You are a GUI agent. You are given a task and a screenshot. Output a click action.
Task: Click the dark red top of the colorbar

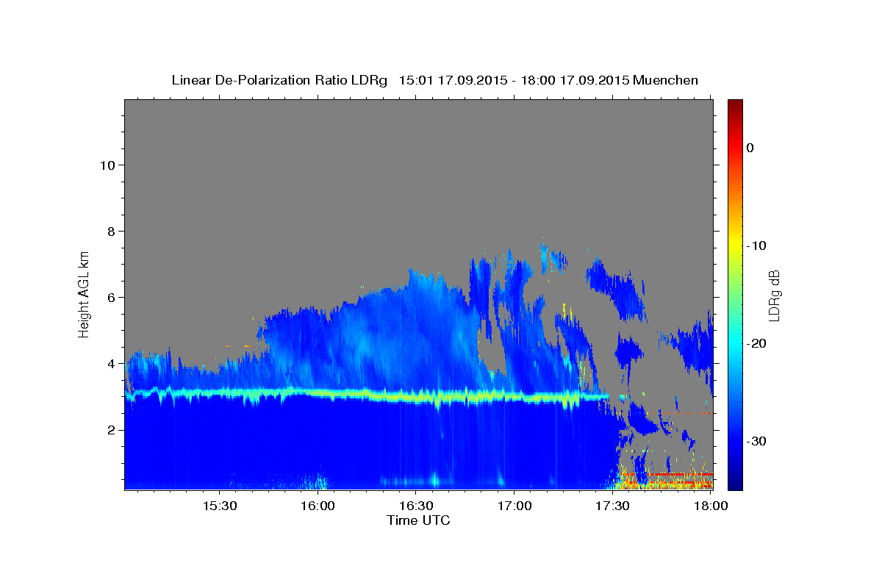(735, 107)
